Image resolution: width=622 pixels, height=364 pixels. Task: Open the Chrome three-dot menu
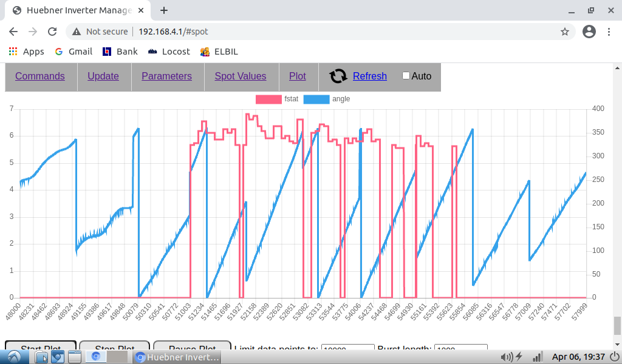point(609,32)
